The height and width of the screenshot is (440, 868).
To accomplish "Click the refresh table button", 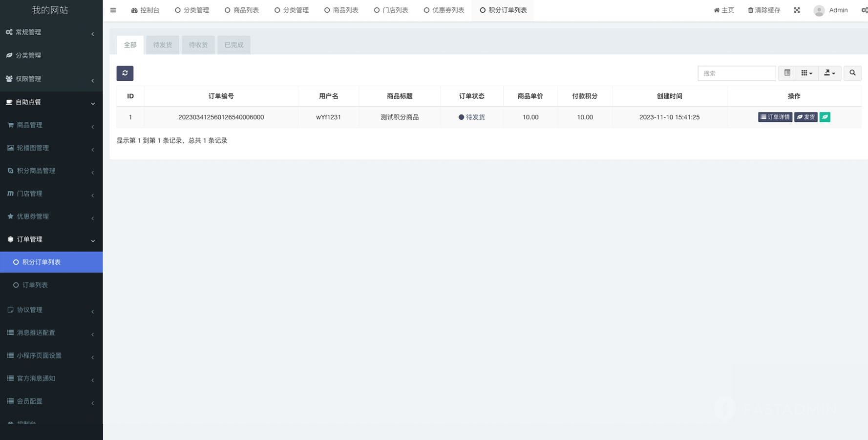I will click(125, 73).
